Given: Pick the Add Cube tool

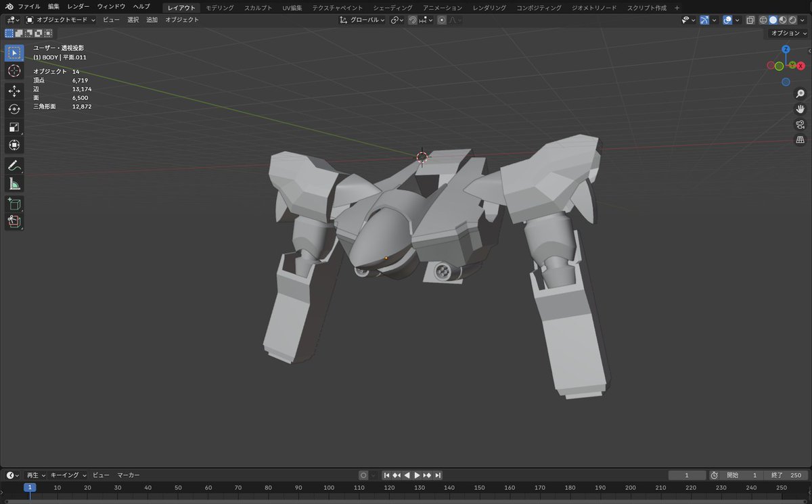Looking at the screenshot, I should (x=14, y=204).
